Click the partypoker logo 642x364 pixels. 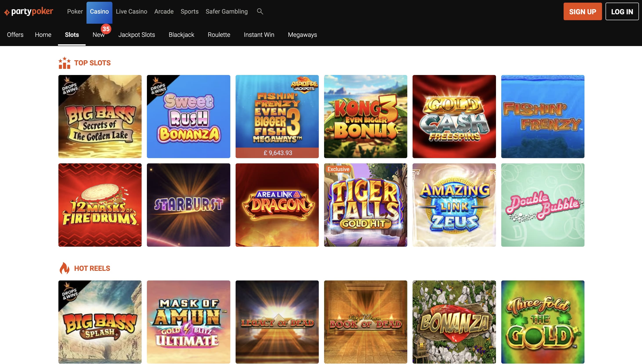click(28, 11)
